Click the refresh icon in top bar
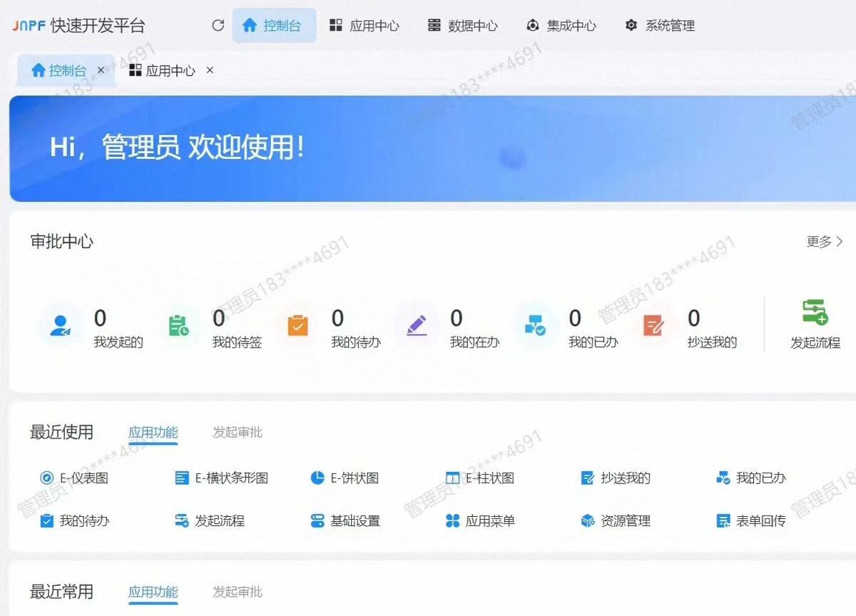Image resolution: width=856 pixels, height=616 pixels. tap(218, 26)
